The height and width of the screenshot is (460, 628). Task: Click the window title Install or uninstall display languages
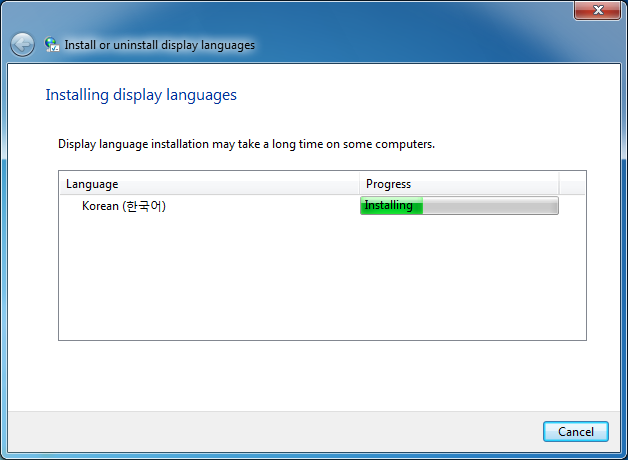(159, 45)
